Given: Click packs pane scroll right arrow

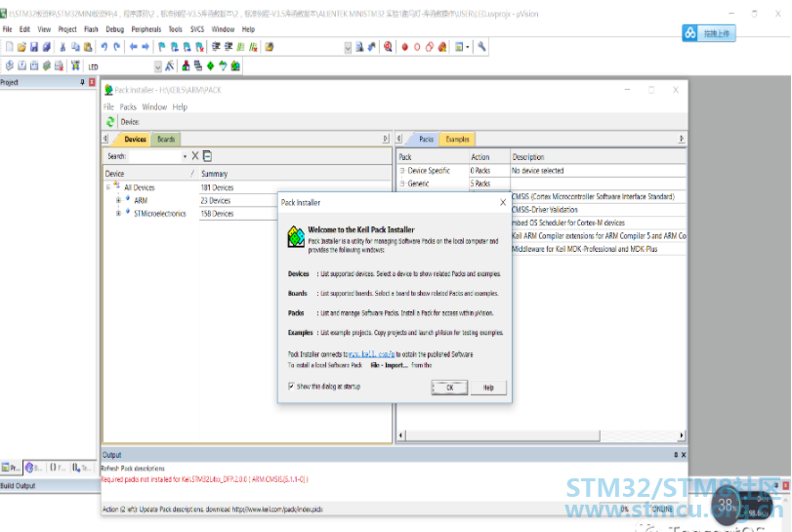Looking at the screenshot, I should [x=682, y=435].
